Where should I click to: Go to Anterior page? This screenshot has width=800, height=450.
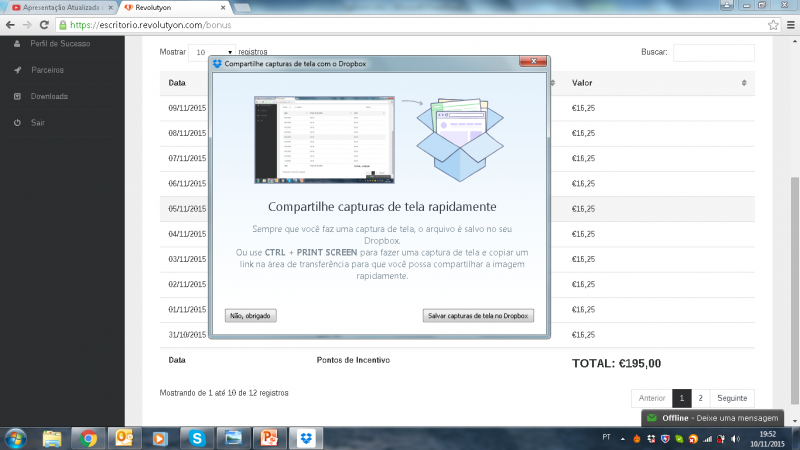tap(652, 398)
